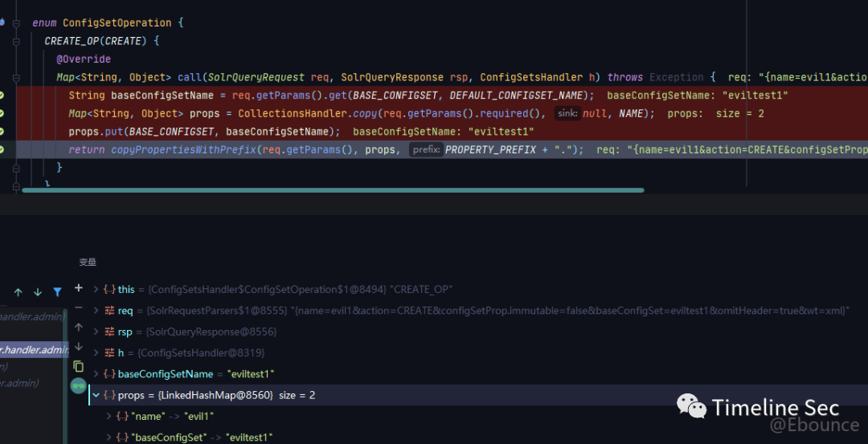This screenshot has height=444, width=868.
Task: Collapse the CREATE_OP(CREATE) fold marker
Action: [x=16, y=42]
